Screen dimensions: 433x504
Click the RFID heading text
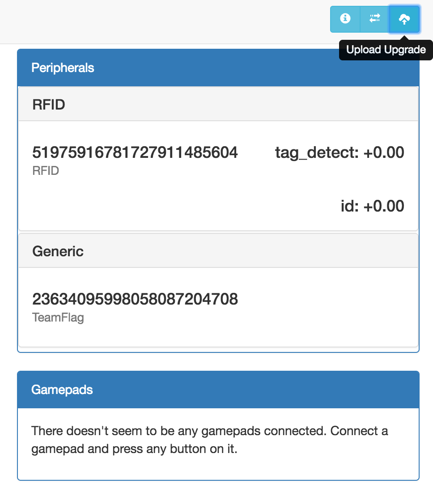[49, 105]
